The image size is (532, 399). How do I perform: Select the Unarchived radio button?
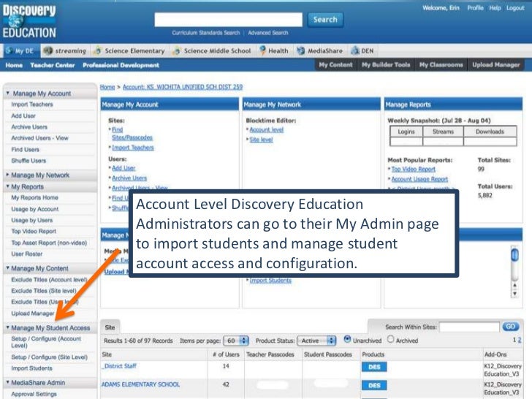coord(347,339)
